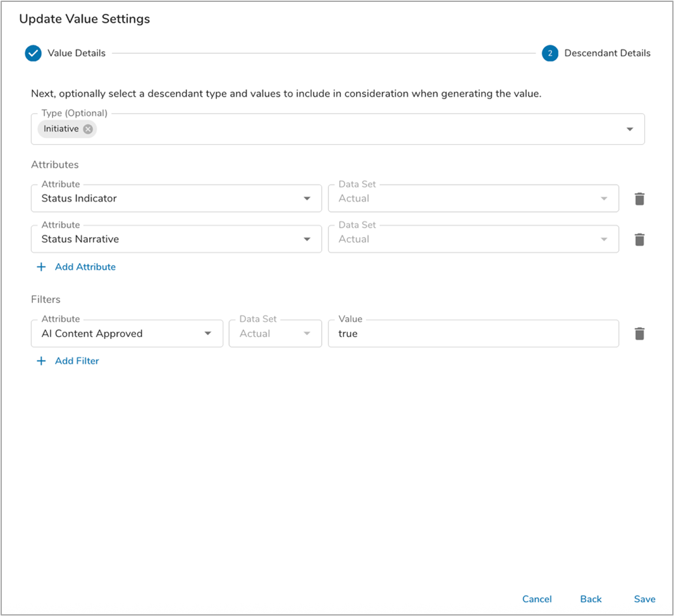Open Data Set dropdown in Filters row
Image resolution: width=674 pixels, height=616 pixels.
click(x=307, y=333)
